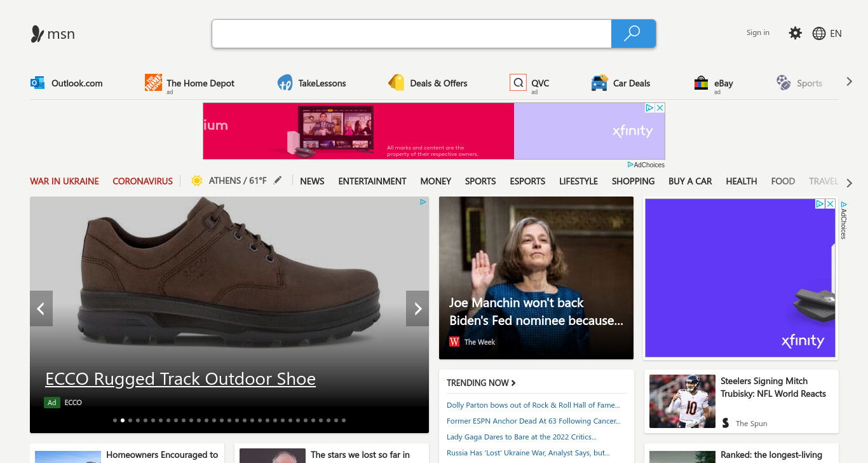The image size is (868, 463).
Task: Open the LIFESTYLE tab
Action: [x=578, y=181]
